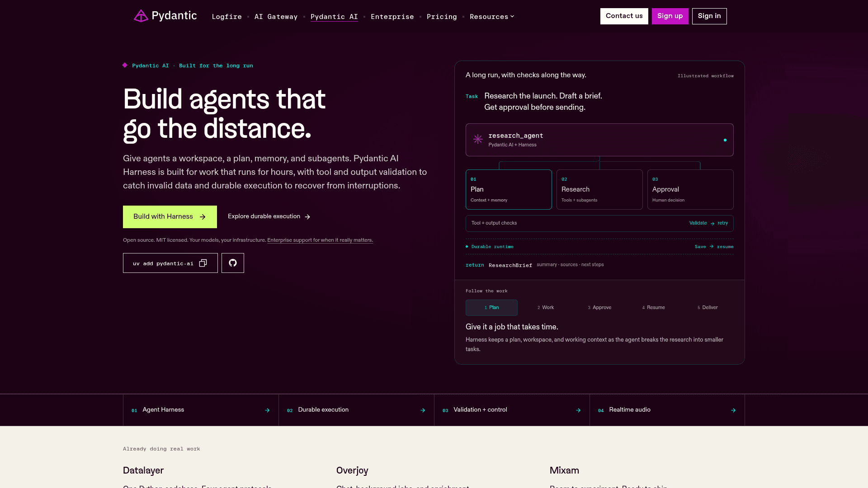Click the uv add pydantic-ai command box
868x488 pixels.
point(170,263)
